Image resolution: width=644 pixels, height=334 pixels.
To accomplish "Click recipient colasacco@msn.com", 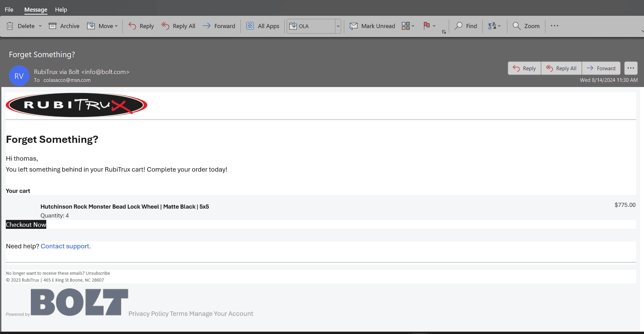I will click(x=67, y=80).
